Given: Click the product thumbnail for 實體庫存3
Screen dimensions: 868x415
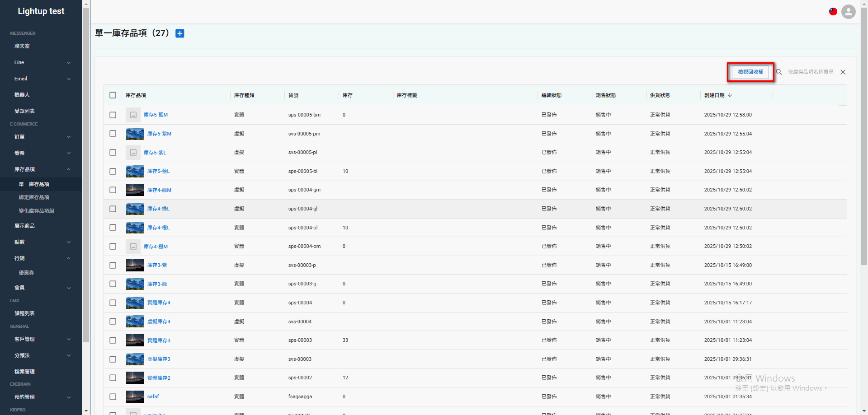Looking at the screenshot, I should click(135, 340).
